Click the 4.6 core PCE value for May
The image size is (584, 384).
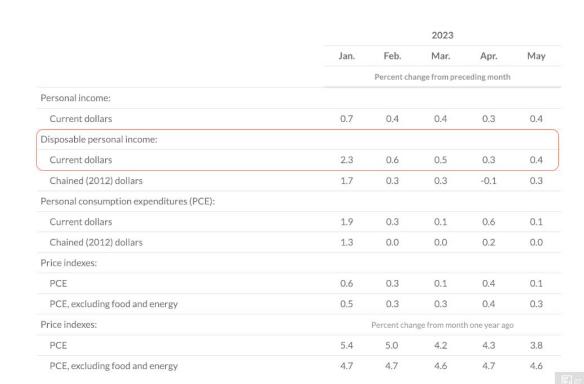pos(536,366)
